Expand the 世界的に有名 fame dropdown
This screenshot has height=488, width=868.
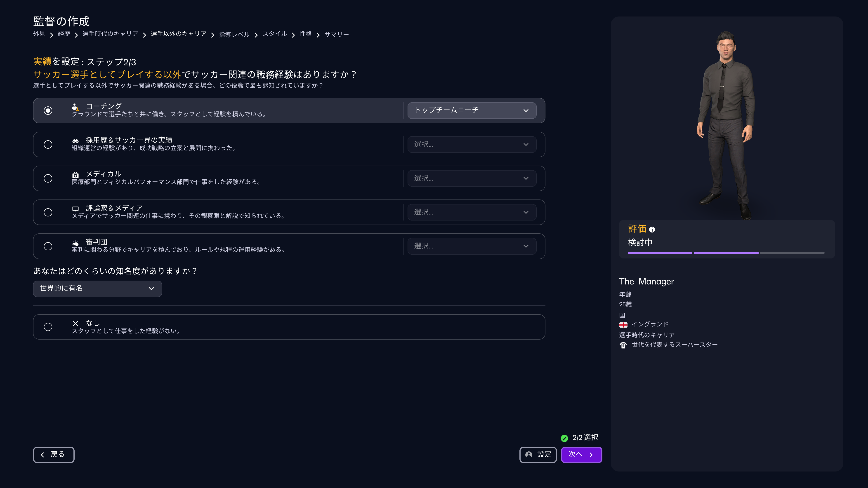[x=97, y=289]
